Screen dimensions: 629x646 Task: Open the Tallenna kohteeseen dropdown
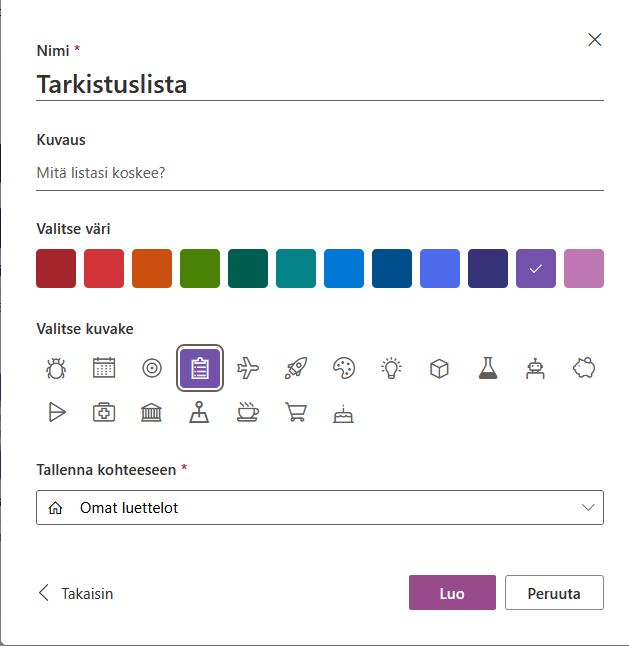click(320, 508)
